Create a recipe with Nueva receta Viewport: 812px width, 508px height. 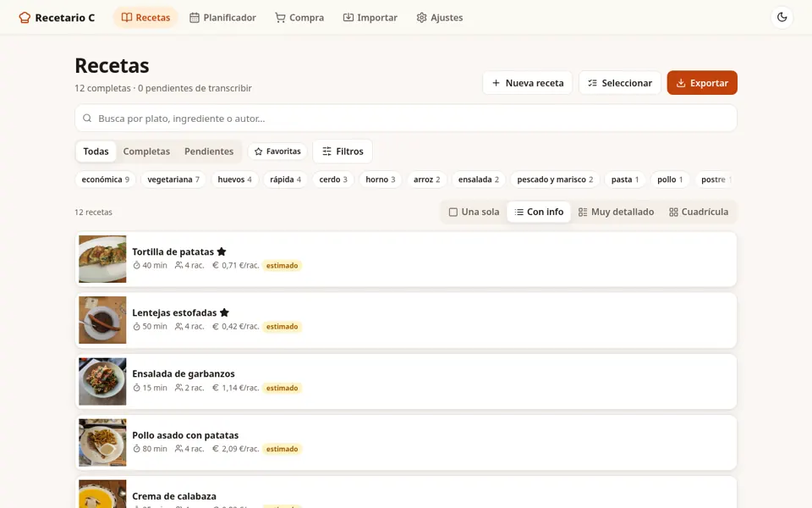click(x=527, y=83)
